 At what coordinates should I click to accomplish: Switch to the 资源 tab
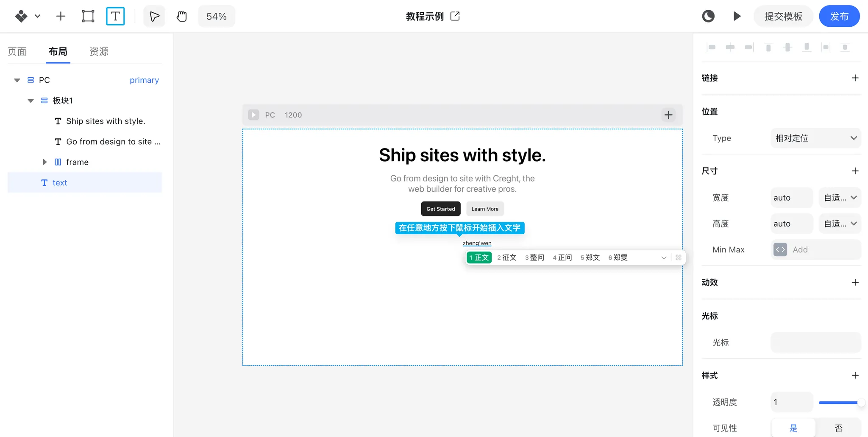click(99, 51)
